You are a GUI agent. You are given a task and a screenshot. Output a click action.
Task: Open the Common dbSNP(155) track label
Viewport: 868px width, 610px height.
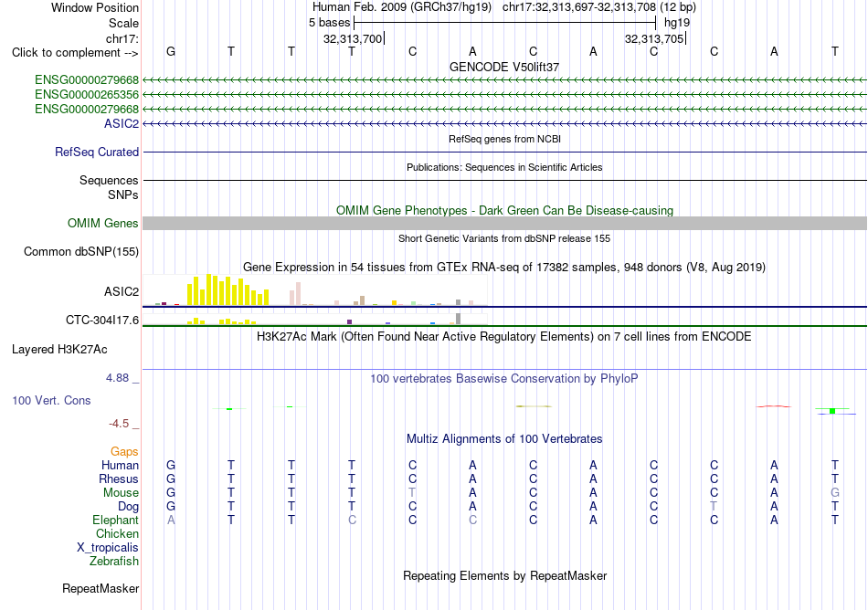point(80,252)
